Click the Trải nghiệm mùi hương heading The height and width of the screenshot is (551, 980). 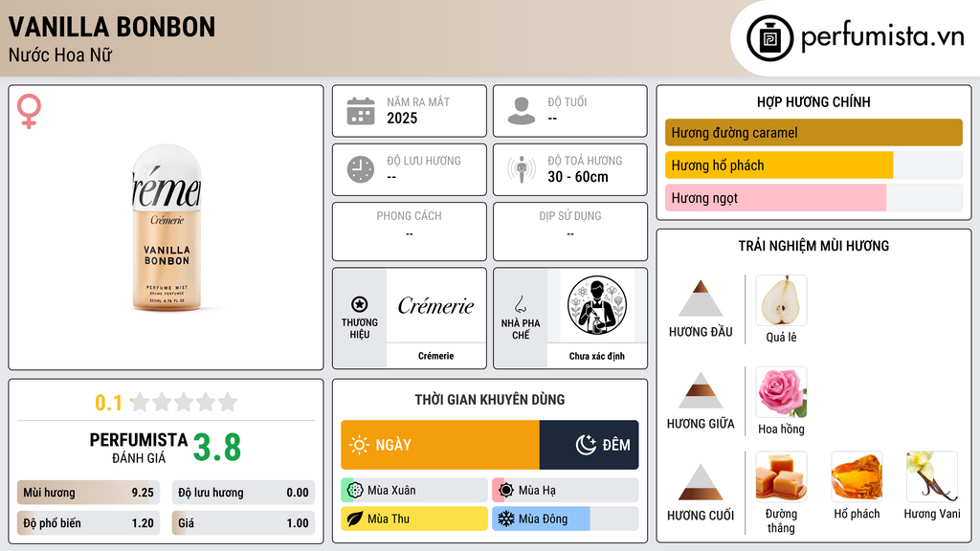click(x=813, y=246)
